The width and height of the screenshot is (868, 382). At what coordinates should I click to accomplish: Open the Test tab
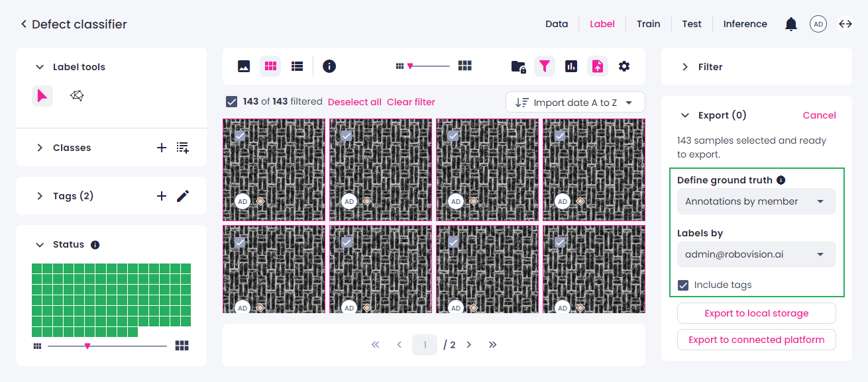coord(692,24)
